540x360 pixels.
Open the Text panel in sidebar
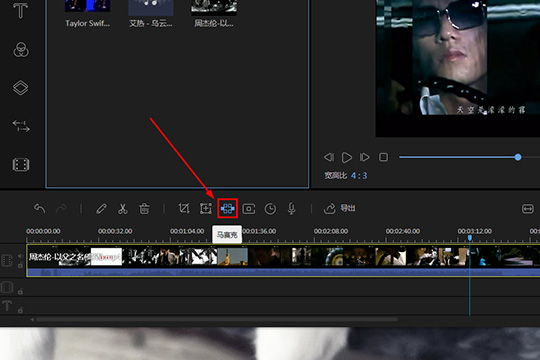tap(20, 10)
